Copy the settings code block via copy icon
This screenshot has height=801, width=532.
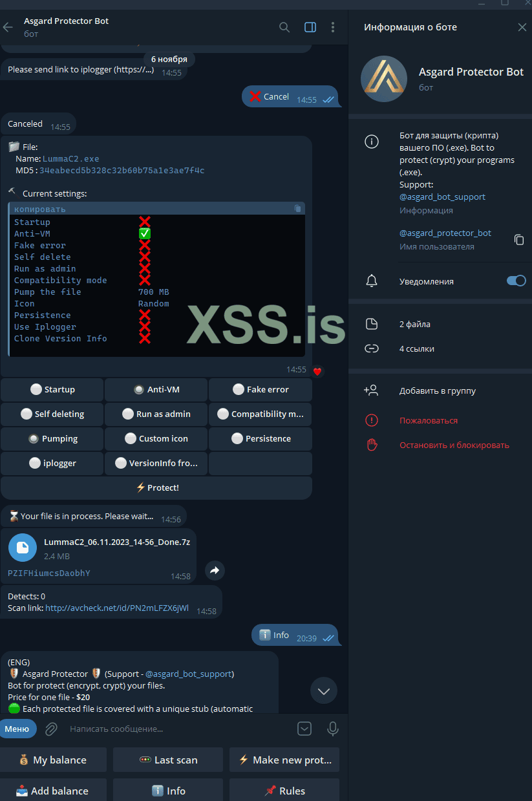pyautogui.click(x=297, y=209)
